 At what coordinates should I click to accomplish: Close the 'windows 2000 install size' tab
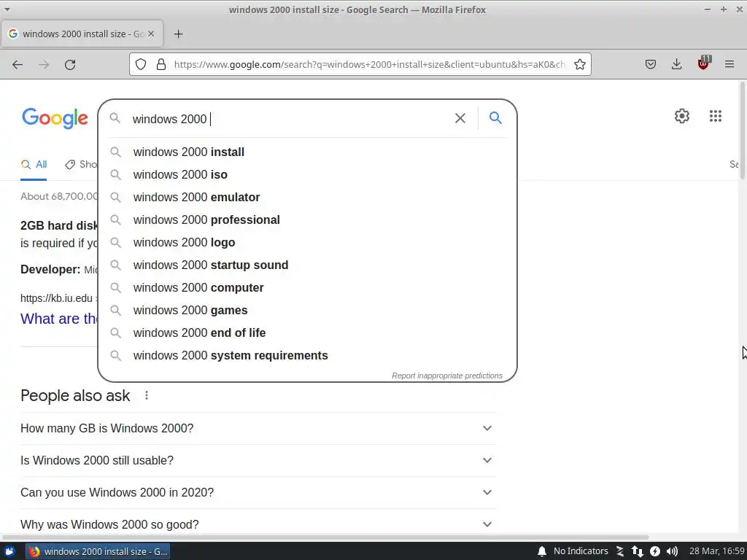click(151, 34)
